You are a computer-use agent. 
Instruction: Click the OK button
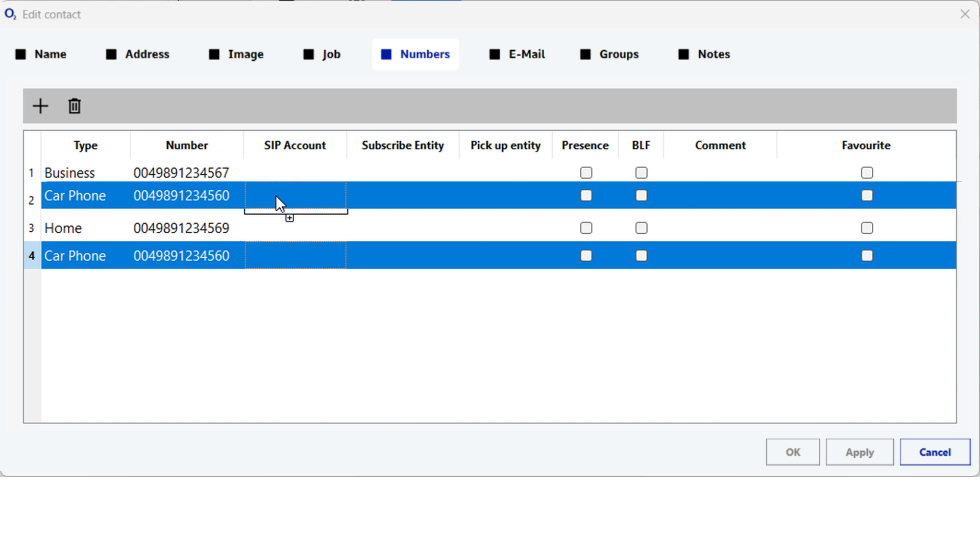(x=793, y=452)
